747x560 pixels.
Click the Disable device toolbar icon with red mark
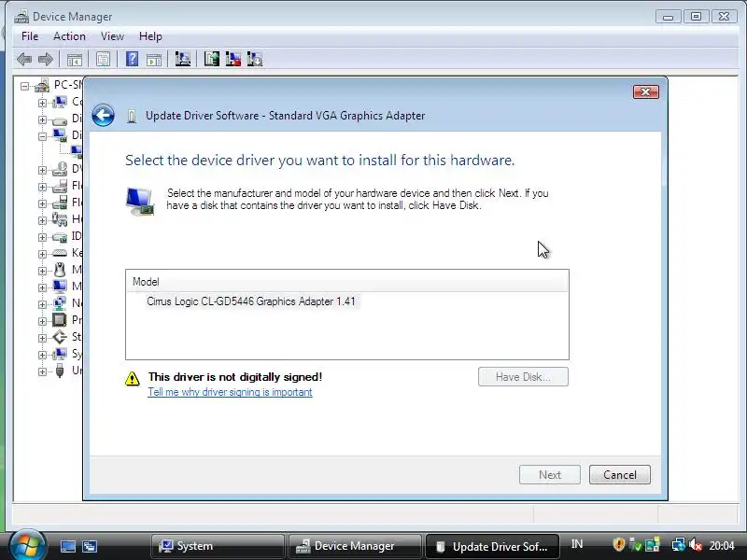tap(233, 59)
